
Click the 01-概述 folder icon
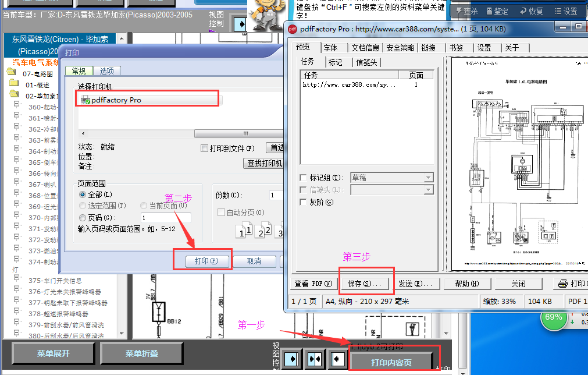[14, 83]
